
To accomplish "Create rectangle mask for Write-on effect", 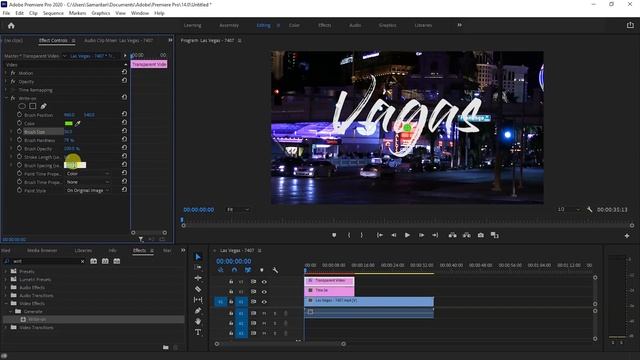I will click(33, 106).
